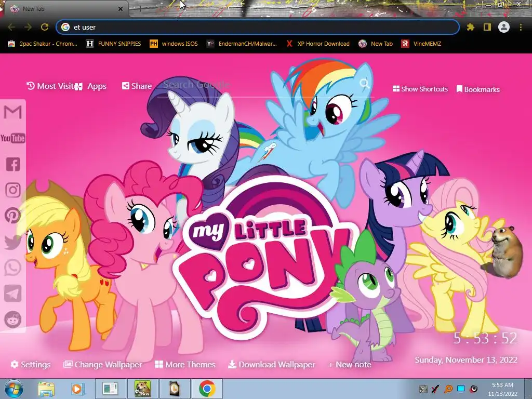Open the Chrome profile avatar
The width and height of the screenshot is (532, 399).
[x=504, y=27]
